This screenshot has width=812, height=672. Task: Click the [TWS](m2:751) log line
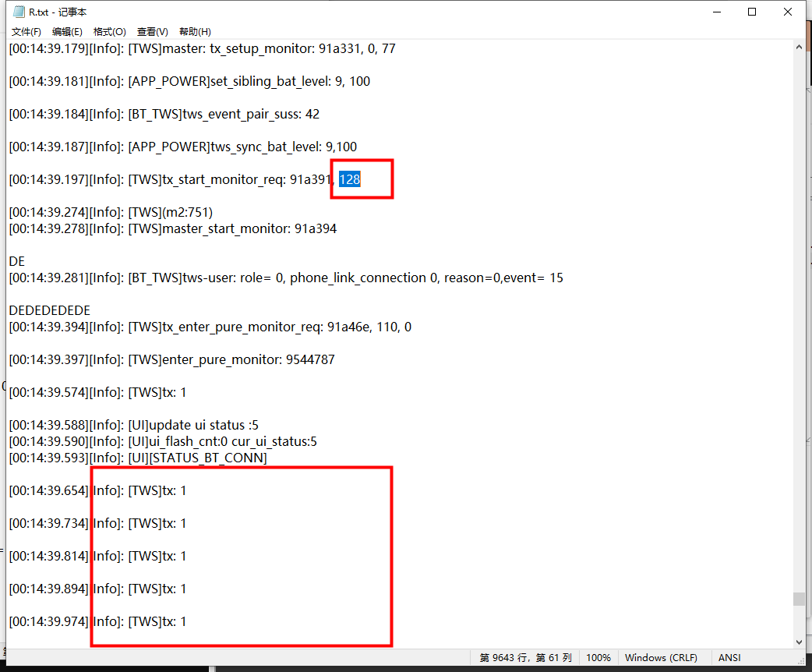pos(111,212)
